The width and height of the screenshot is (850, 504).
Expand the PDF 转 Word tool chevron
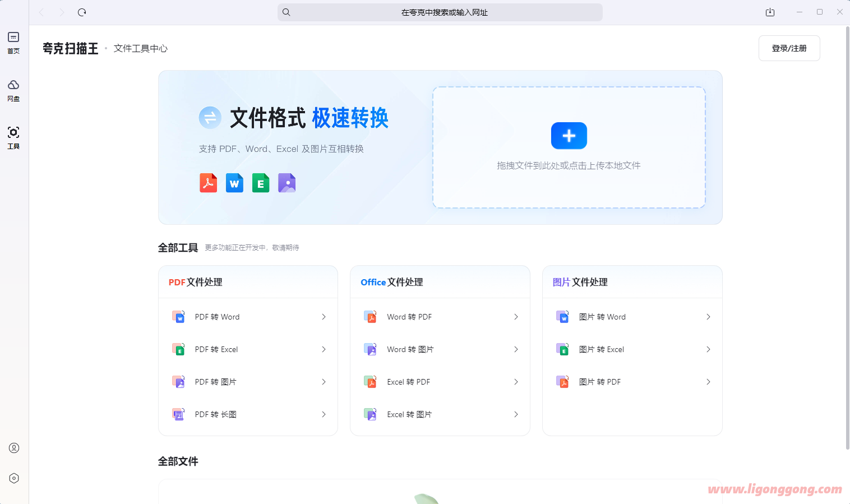pyautogui.click(x=324, y=317)
